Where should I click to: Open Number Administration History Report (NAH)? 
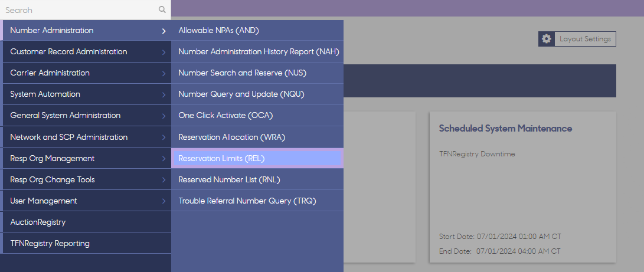pos(257,52)
